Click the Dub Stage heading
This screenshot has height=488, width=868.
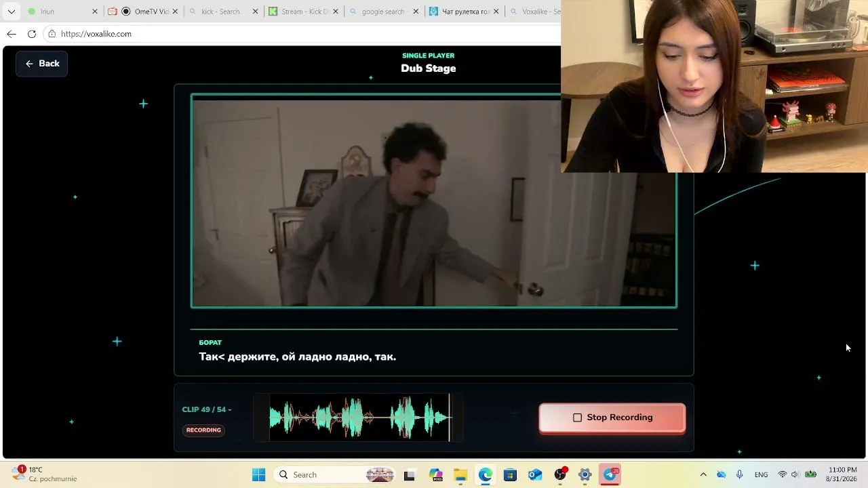point(429,68)
